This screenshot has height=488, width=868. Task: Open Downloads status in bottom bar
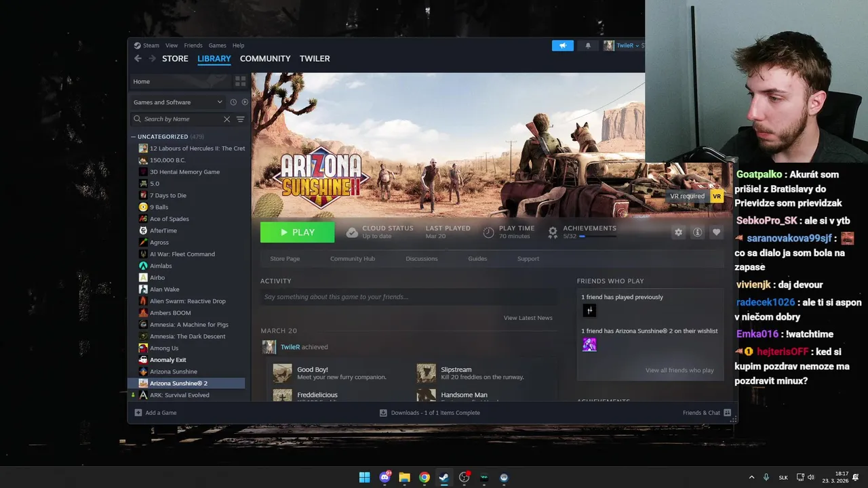429,413
